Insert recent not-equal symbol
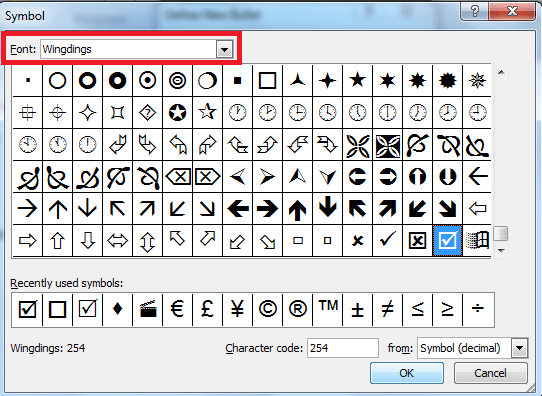Viewport: 542px width, 396px height. tap(387, 309)
